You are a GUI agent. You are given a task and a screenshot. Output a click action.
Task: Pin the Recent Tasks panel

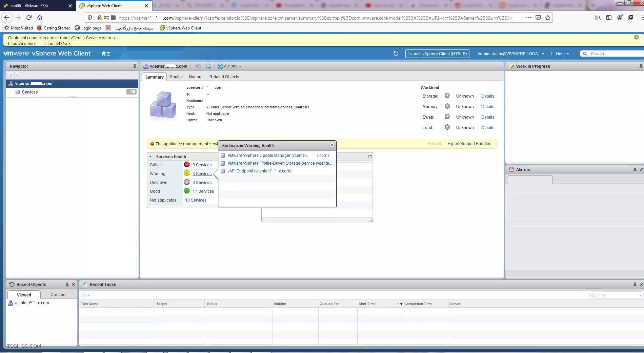tap(635, 285)
